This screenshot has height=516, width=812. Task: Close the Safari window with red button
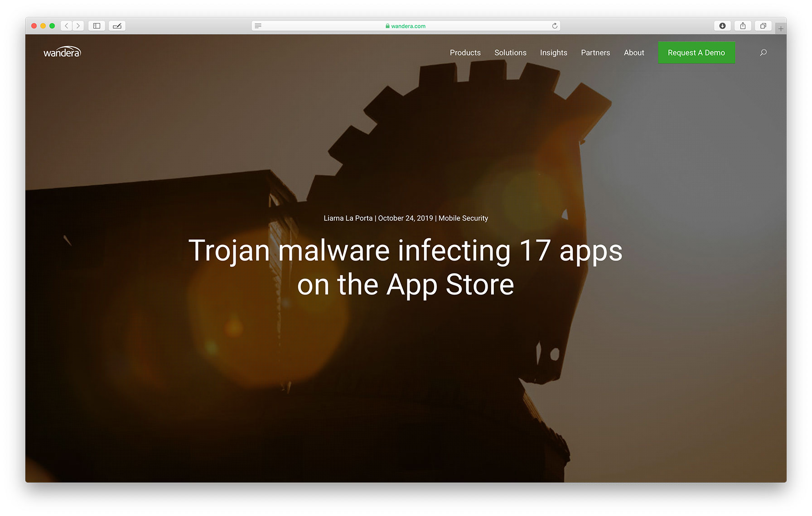pyautogui.click(x=34, y=26)
